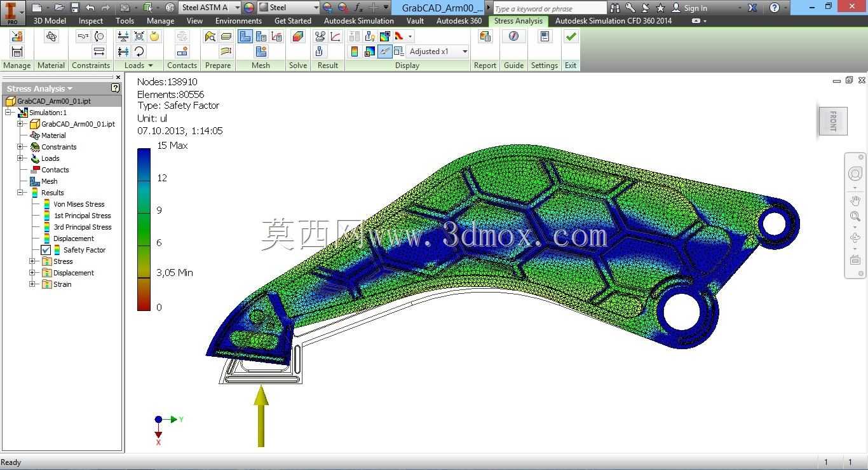Select Frictionless constraint icon

(x=99, y=52)
